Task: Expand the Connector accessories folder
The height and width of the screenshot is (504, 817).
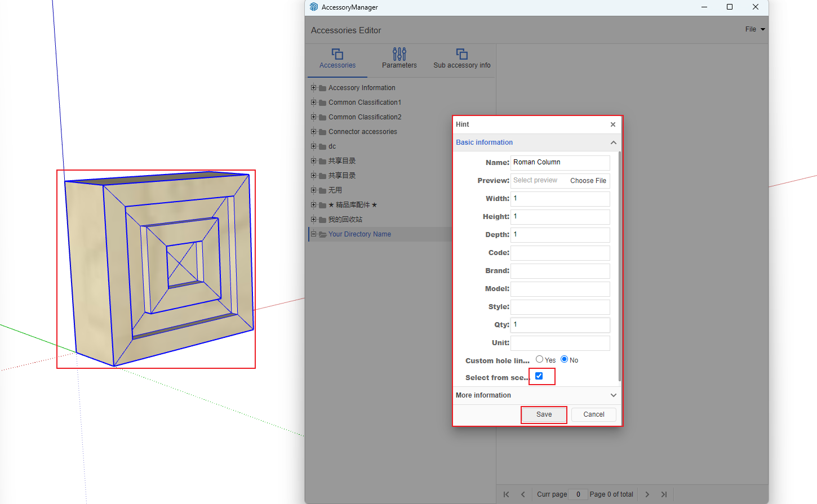Action: tap(314, 132)
